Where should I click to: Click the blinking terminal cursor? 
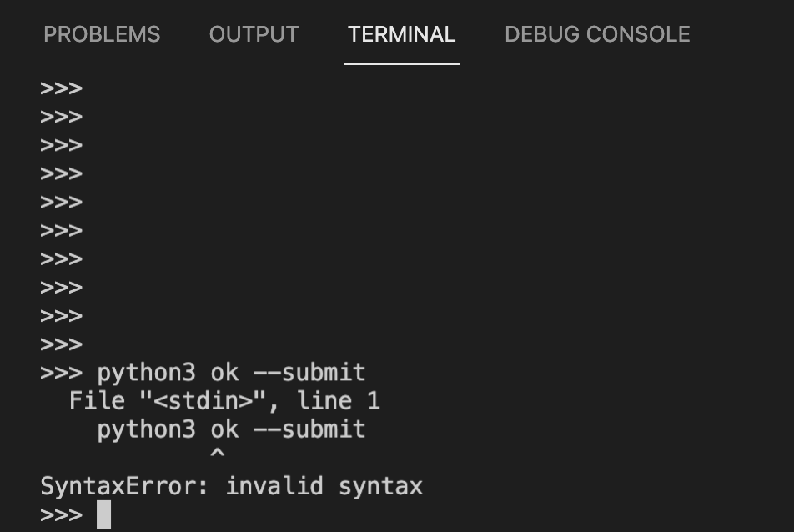click(x=103, y=514)
